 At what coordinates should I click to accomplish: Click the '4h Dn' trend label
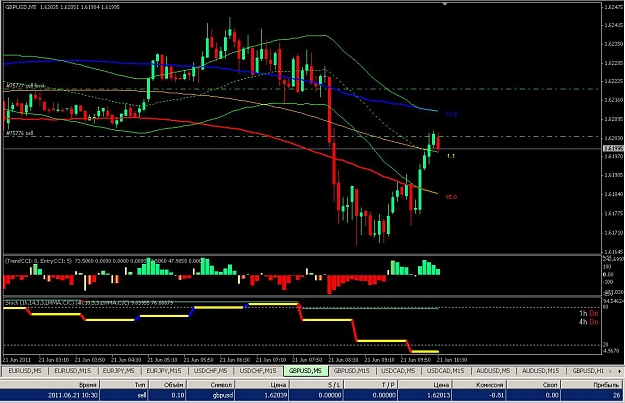click(x=588, y=322)
